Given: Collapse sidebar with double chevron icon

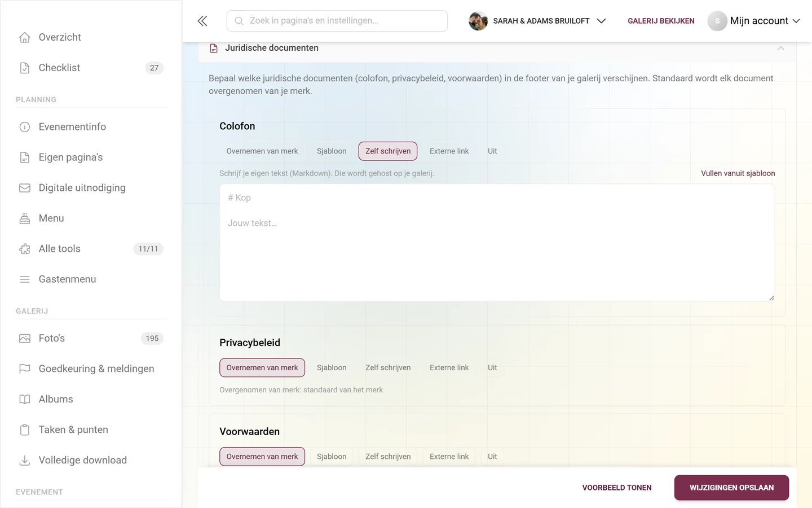Looking at the screenshot, I should [202, 21].
